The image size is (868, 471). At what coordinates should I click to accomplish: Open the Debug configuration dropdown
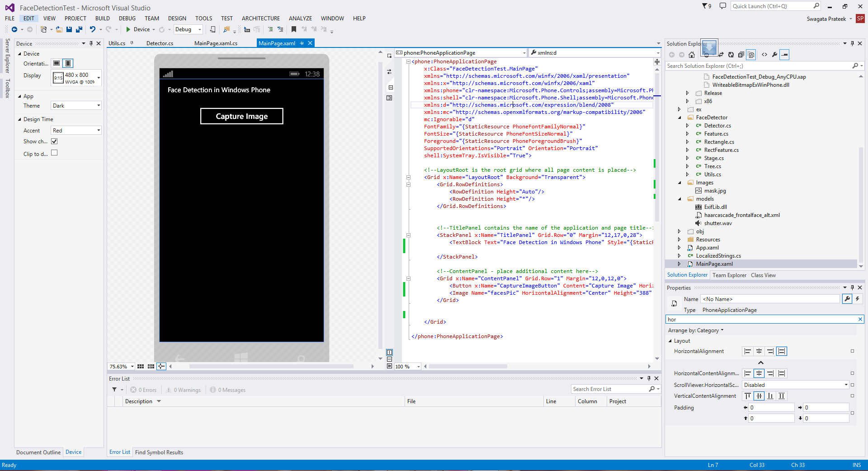click(188, 29)
